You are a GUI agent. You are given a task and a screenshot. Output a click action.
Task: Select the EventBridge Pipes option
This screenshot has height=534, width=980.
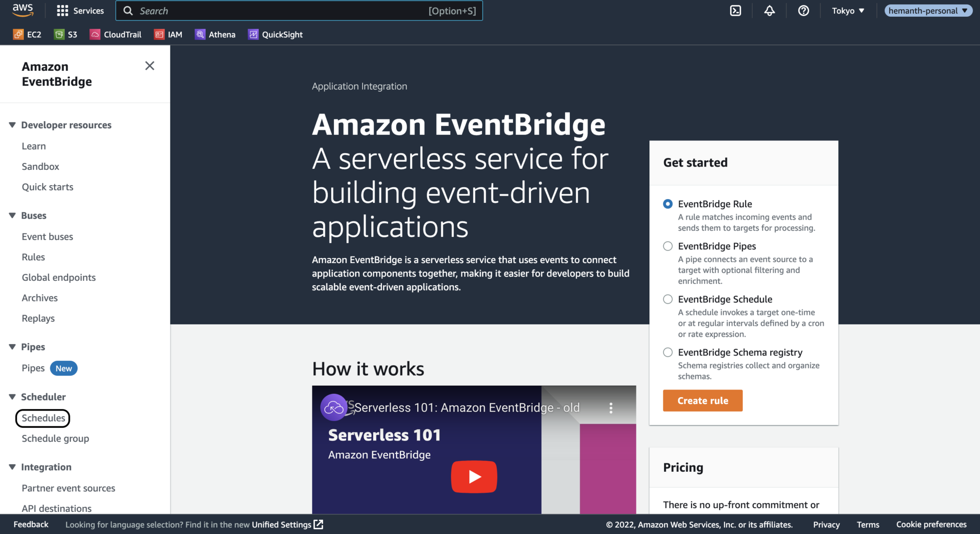[668, 246]
